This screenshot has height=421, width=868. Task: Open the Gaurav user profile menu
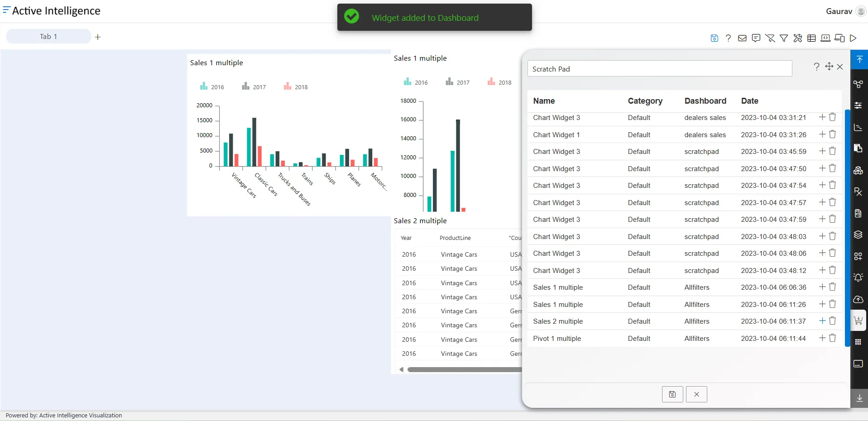845,11
